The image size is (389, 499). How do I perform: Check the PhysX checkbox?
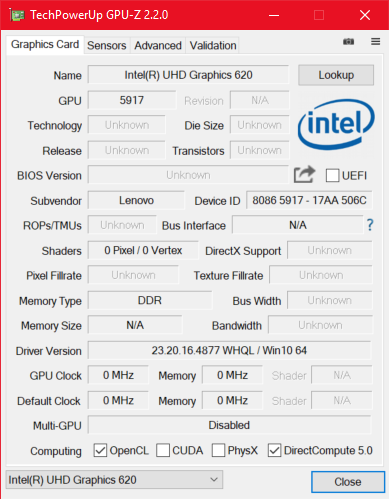[x=218, y=450]
